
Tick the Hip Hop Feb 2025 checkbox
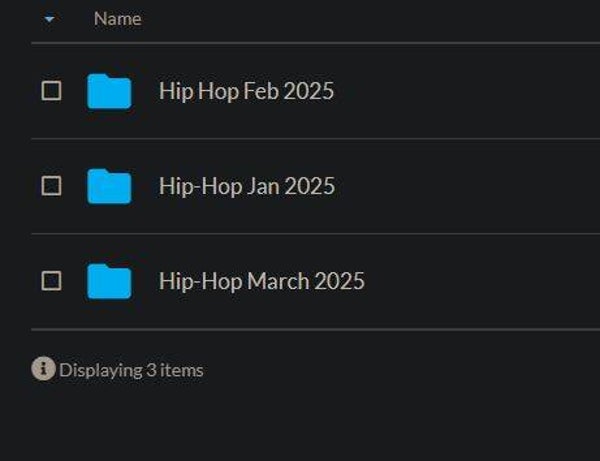(x=51, y=91)
